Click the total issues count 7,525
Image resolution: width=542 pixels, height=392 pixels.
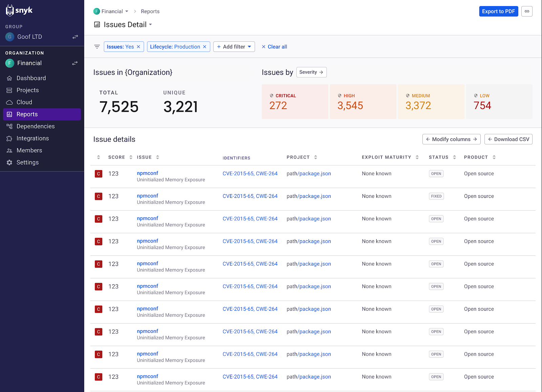click(119, 107)
